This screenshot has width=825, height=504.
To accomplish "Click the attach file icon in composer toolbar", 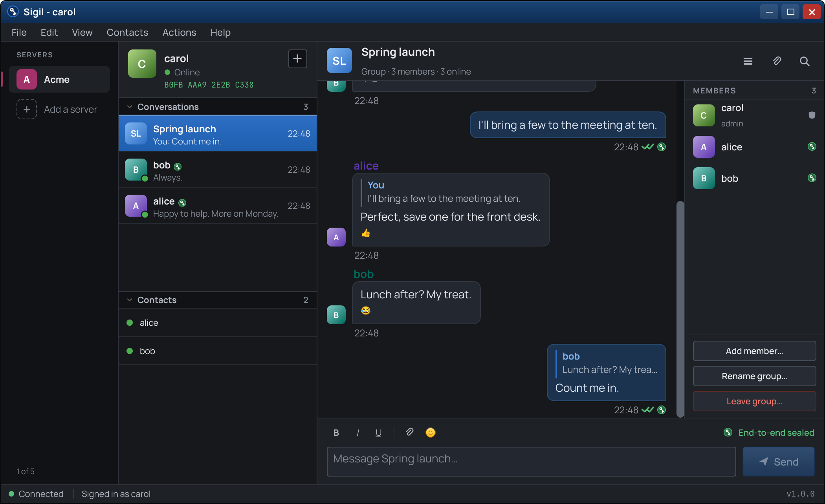I will [x=409, y=432].
